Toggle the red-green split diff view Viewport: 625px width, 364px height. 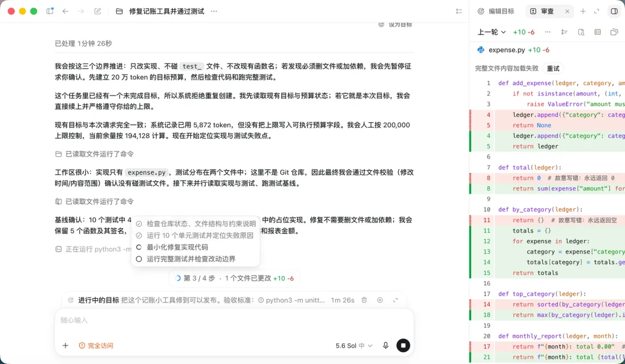[x=597, y=32]
